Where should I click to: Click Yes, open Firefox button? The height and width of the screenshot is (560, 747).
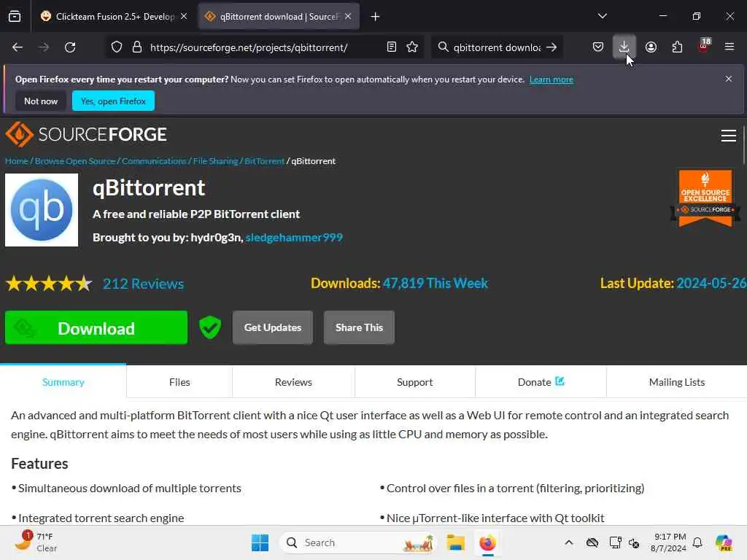tap(113, 101)
